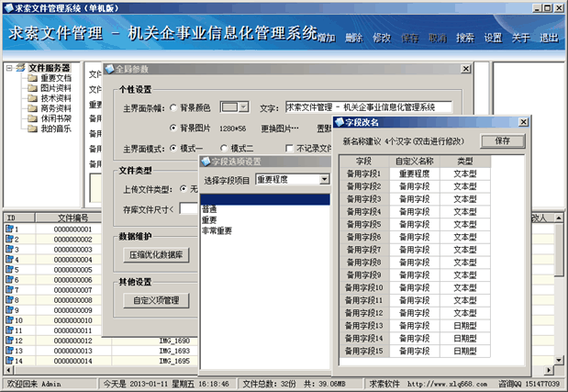Select file icon in row ID 14
568x392 pixels.
click(x=9, y=361)
